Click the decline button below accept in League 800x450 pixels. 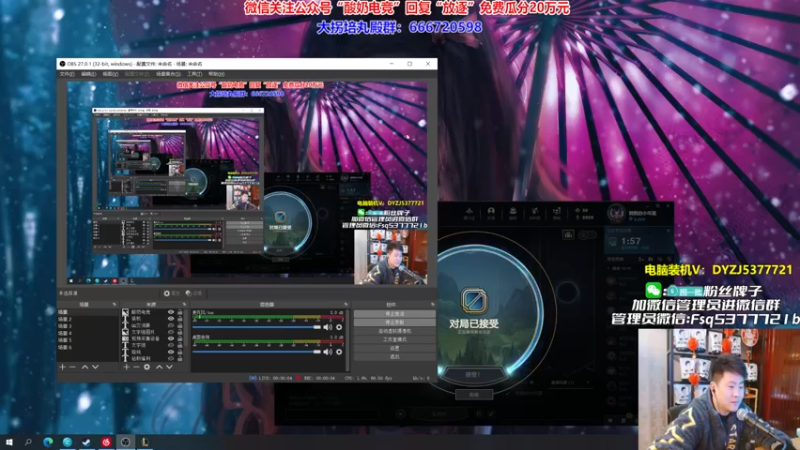pos(473,394)
